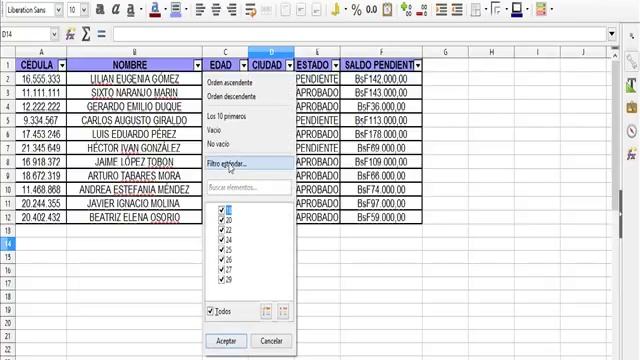
Task: Uncheck the first highlighted filter value
Action: tap(222, 210)
